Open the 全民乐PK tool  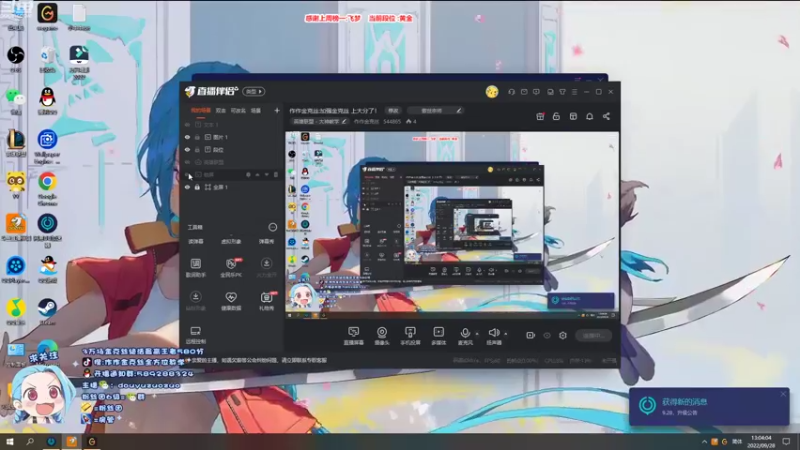[x=231, y=267]
